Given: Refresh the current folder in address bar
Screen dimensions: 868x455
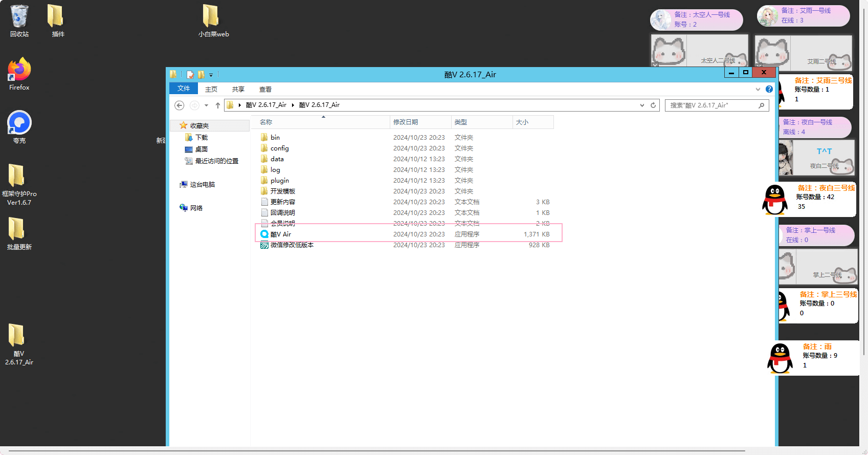Looking at the screenshot, I should click(653, 105).
